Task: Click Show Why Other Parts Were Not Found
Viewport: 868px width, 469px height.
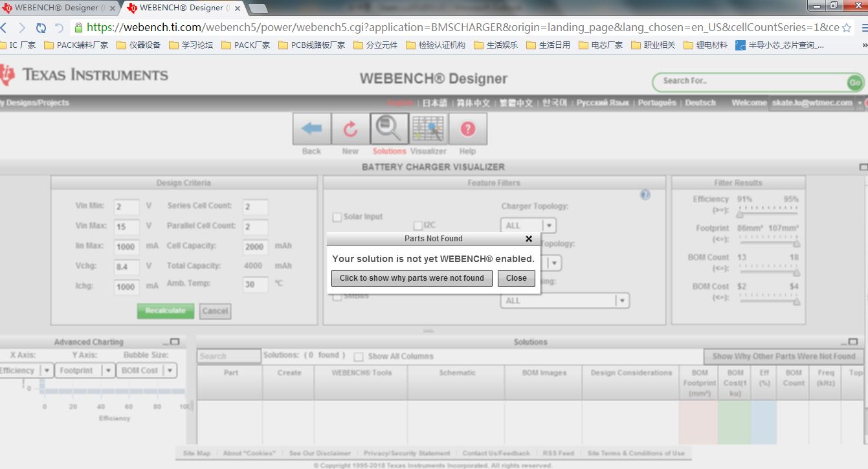Action: pos(784,356)
